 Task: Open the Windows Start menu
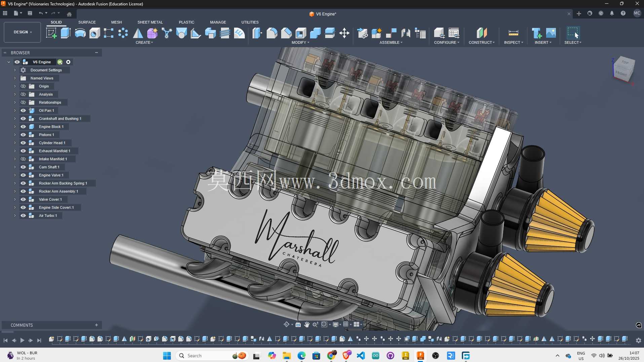pyautogui.click(x=167, y=356)
